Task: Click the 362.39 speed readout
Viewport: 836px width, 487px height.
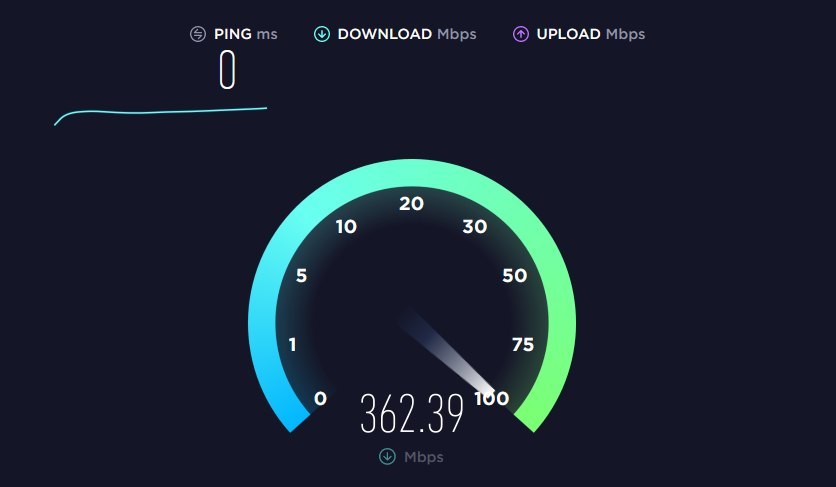Action: [x=412, y=413]
